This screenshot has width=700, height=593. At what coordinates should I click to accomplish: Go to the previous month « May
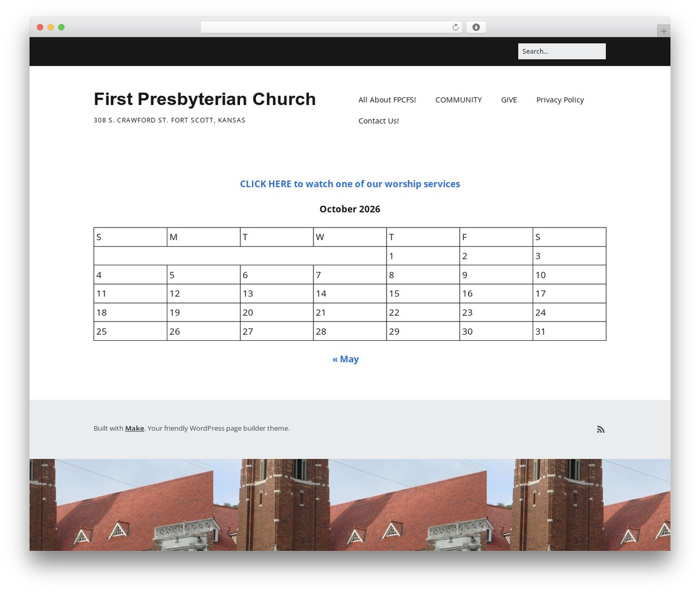(x=346, y=359)
